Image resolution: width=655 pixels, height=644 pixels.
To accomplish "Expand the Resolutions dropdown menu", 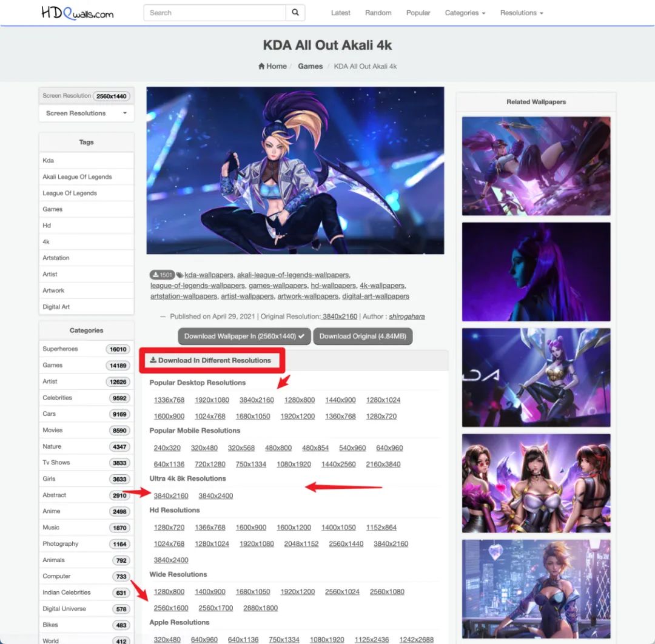I will 522,13.
